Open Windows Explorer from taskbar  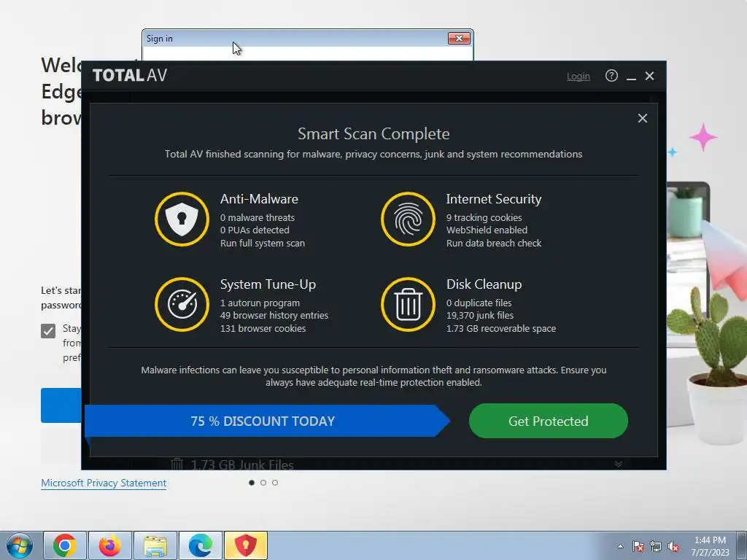[155, 545]
